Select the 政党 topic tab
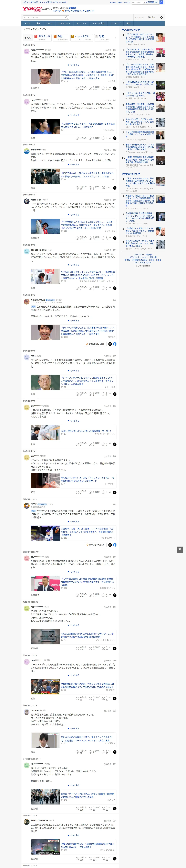 (x=60, y=38)
